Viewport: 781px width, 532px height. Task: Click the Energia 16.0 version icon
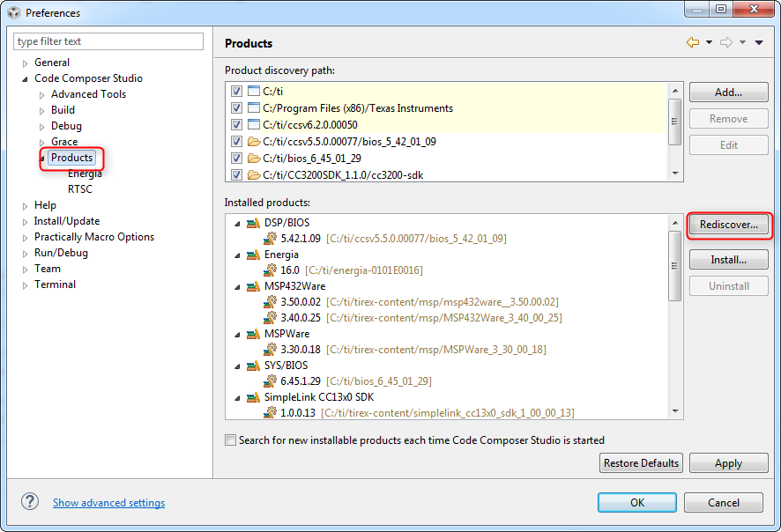click(270, 270)
